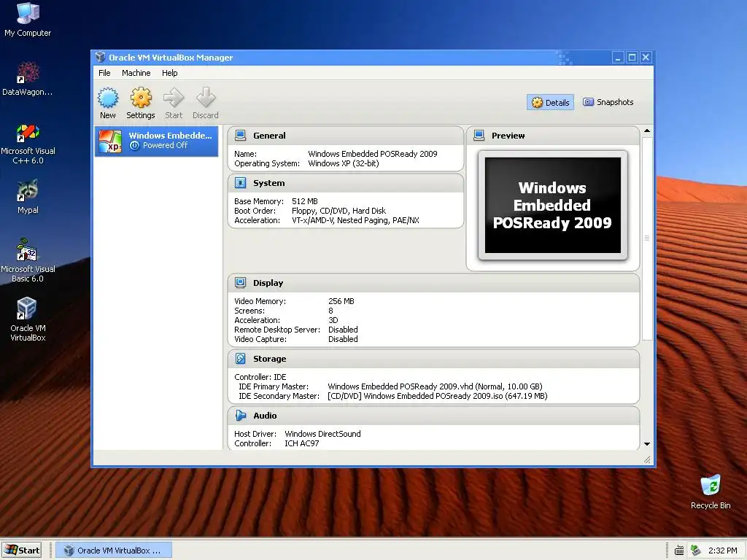Viewport: 747px width, 560px height.
Task: Click the 'Windows XP (32-bit)' operating system value
Action: click(344, 163)
